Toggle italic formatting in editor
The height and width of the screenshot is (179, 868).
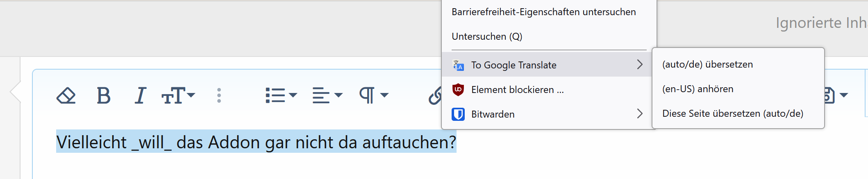140,95
